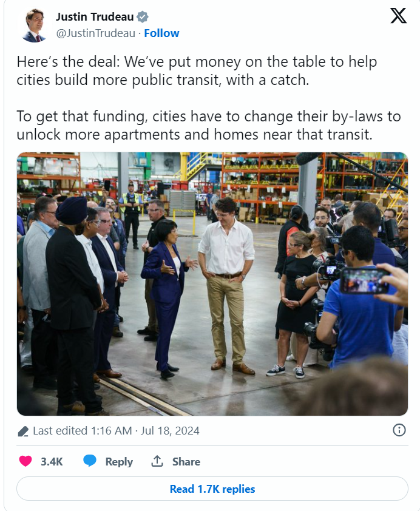Click the "To get that funding" paragraph
Image resolution: width=420 pixels, height=511 pixels.
tap(209, 126)
